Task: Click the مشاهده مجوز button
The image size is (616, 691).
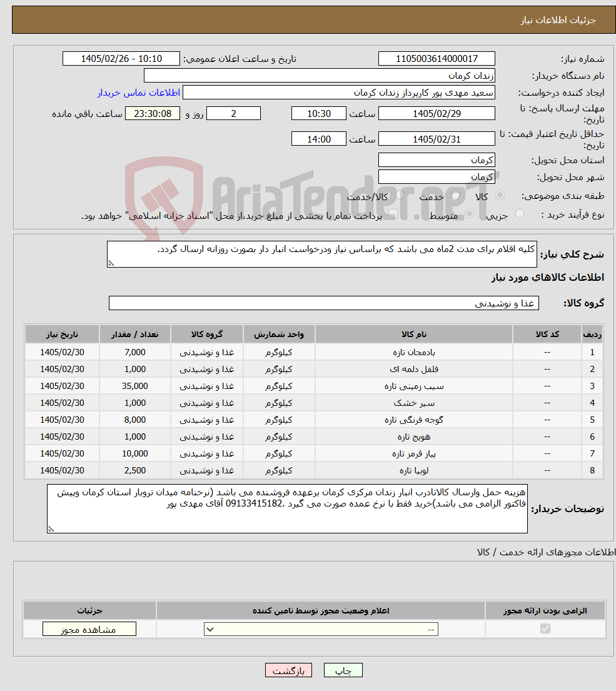Action: click(x=89, y=629)
